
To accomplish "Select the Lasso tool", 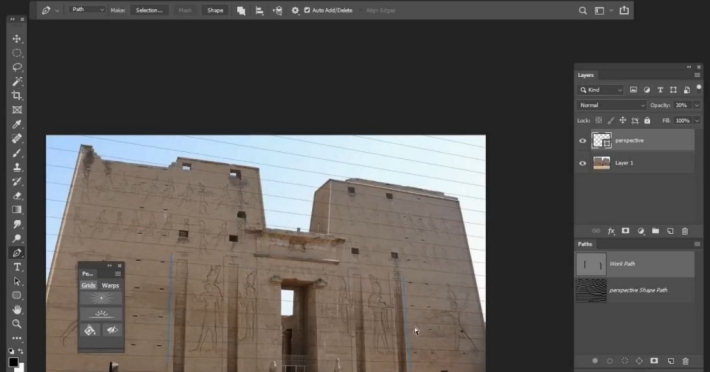I will [x=17, y=67].
